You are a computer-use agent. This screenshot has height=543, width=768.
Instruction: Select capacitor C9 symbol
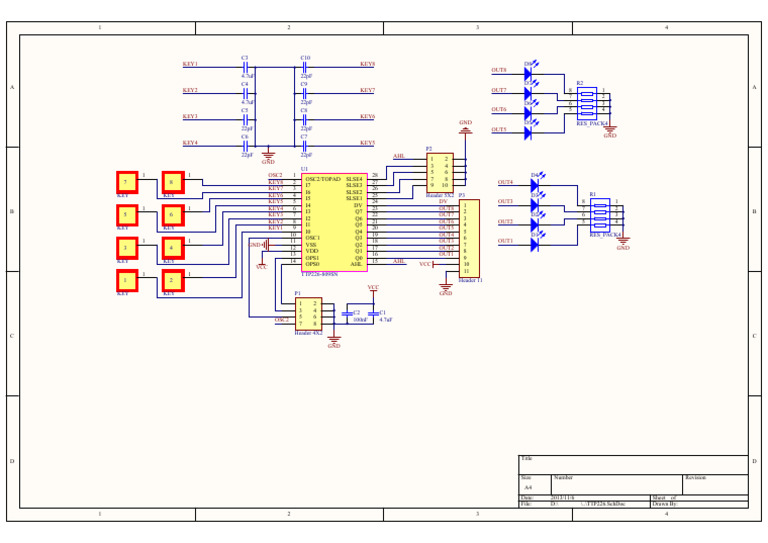point(305,94)
